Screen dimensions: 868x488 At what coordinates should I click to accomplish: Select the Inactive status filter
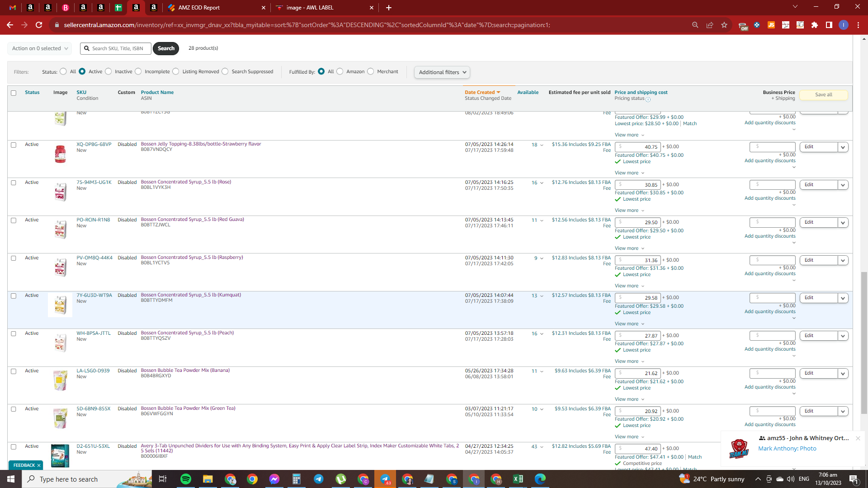click(108, 71)
